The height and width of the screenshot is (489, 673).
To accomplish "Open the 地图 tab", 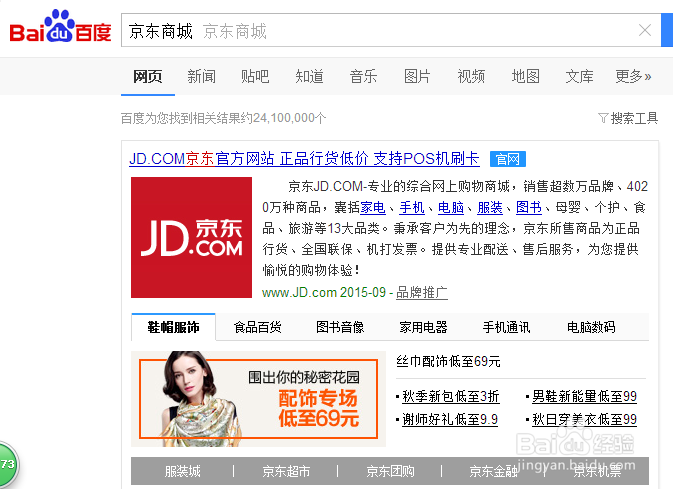I will pyautogui.click(x=525, y=76).
